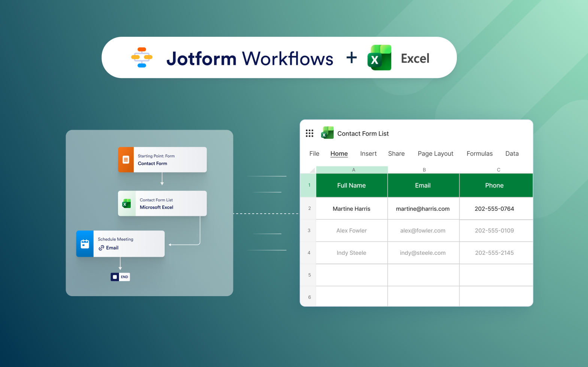Select row 1 header

coord(308,185)
